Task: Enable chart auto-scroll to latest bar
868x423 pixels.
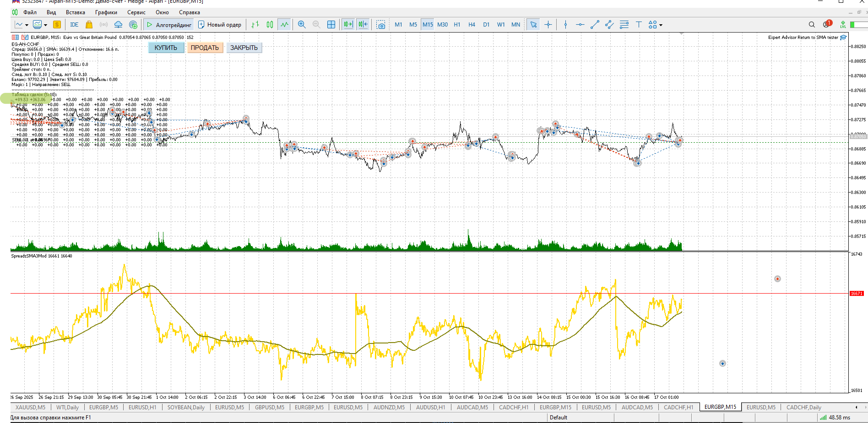Action: pos(348,25)
